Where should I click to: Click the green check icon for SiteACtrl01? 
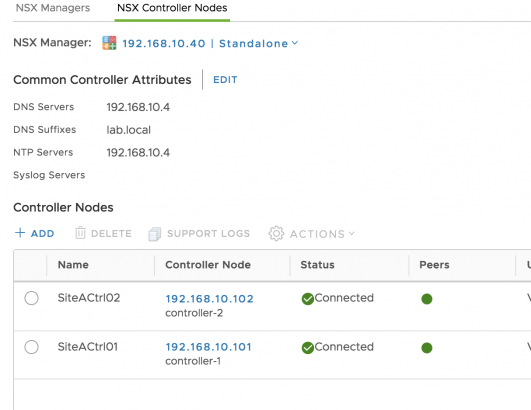point(307,348)
